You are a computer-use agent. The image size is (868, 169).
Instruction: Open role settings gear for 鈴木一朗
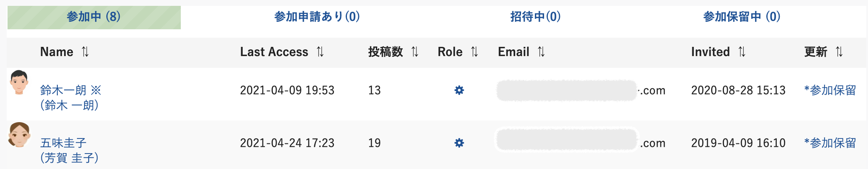(x=459, y=90)
